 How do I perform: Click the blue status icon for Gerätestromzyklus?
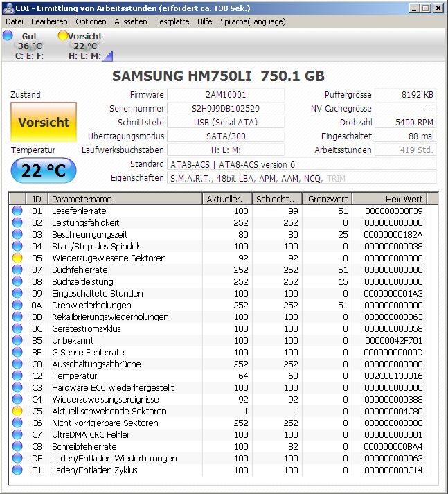point(17,328)
